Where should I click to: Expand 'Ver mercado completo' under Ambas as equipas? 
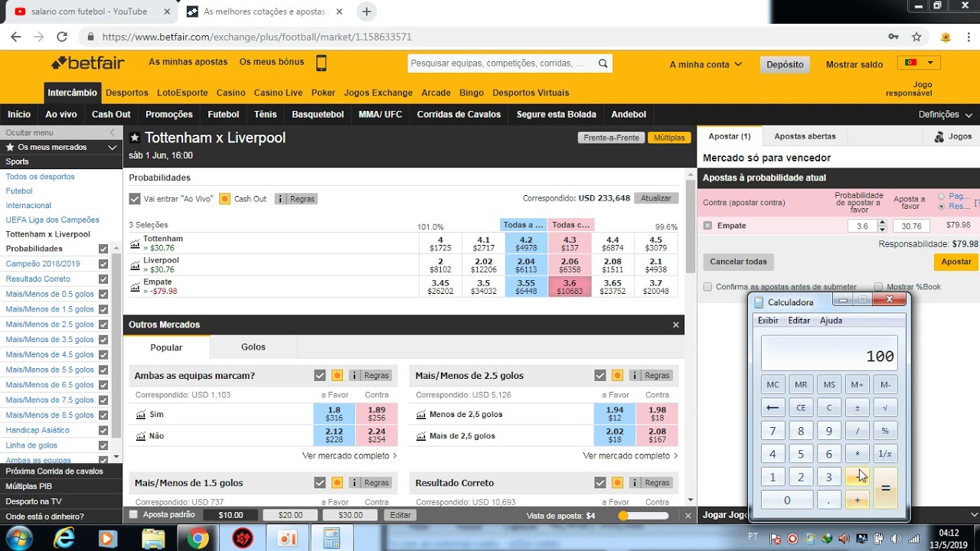(x=349, y=455)
